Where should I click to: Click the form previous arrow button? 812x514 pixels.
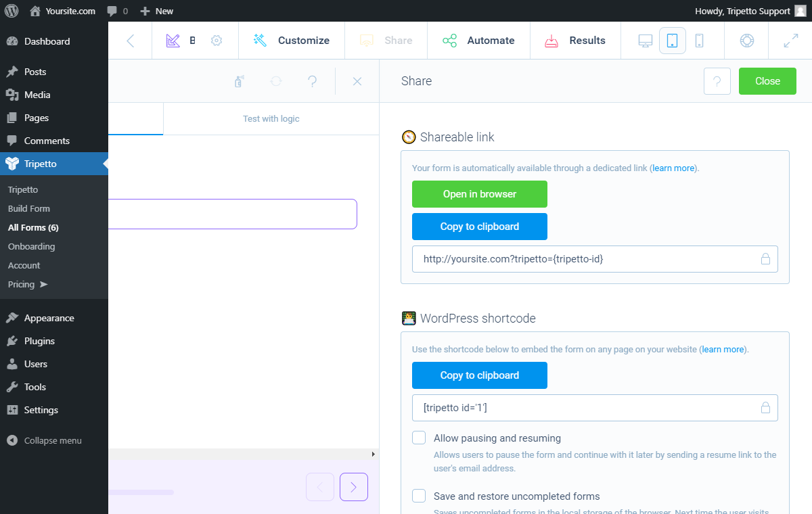(320, 487)
